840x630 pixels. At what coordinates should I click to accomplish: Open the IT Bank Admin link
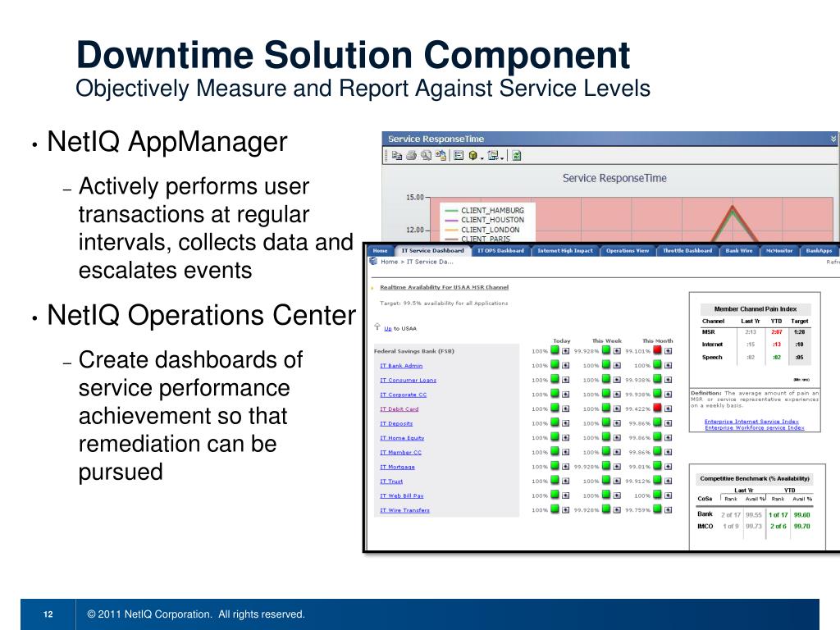401,366
